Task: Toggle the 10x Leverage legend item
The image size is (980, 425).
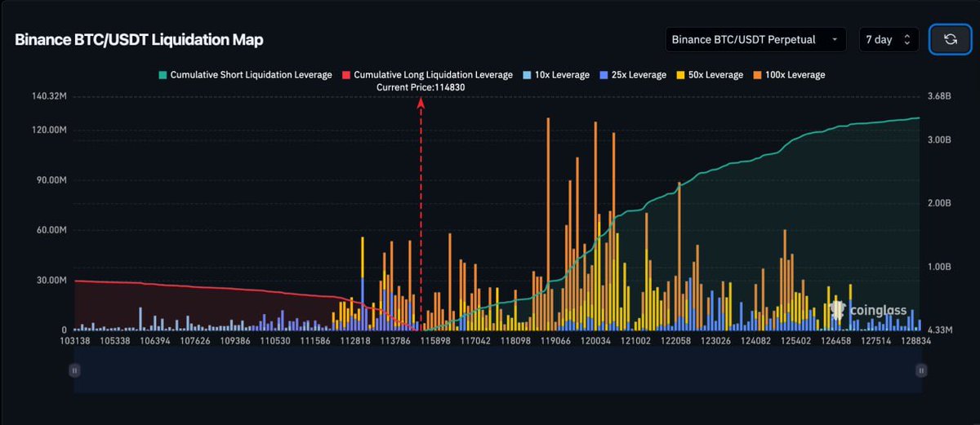Action: point(555,75)
